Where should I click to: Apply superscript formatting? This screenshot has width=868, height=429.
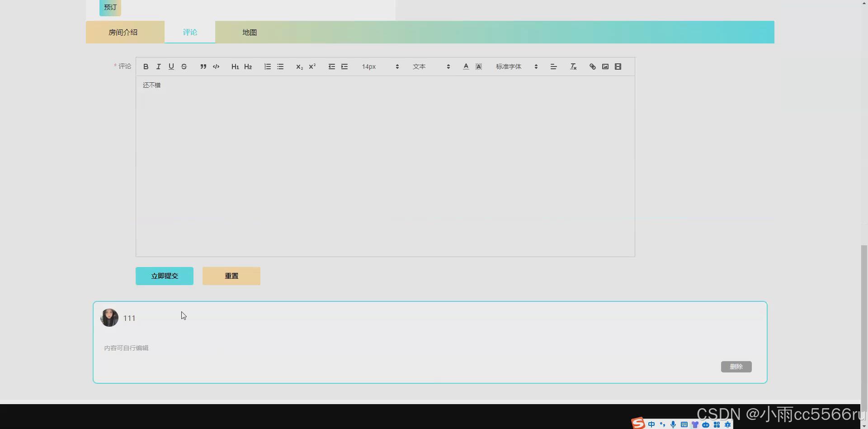coord(312,67)
